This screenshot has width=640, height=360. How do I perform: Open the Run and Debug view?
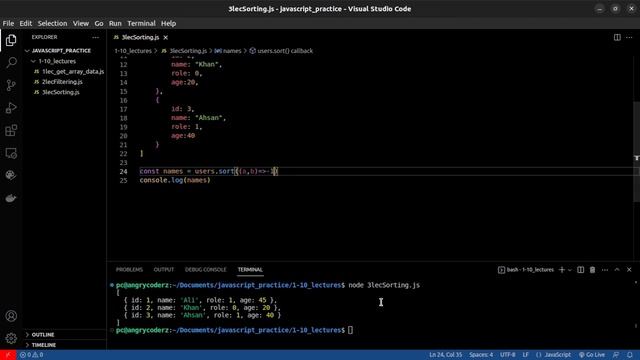click(11, 108)
